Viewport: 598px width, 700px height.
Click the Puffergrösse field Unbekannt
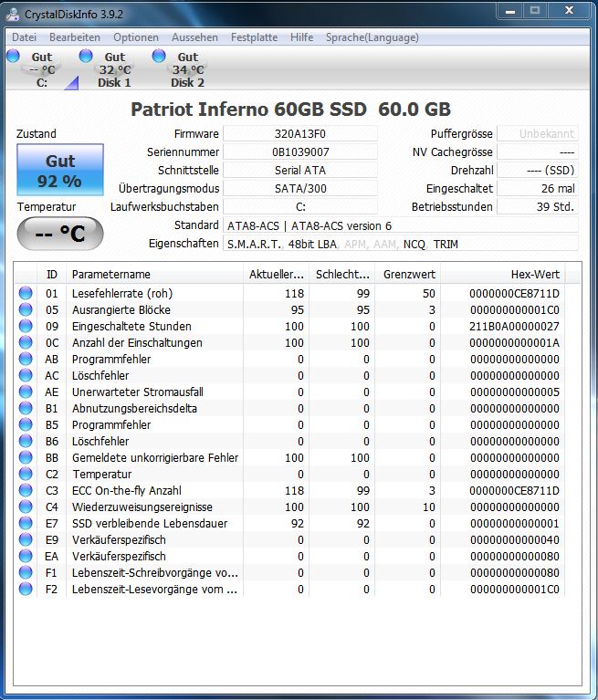click(x=537, y=133)
